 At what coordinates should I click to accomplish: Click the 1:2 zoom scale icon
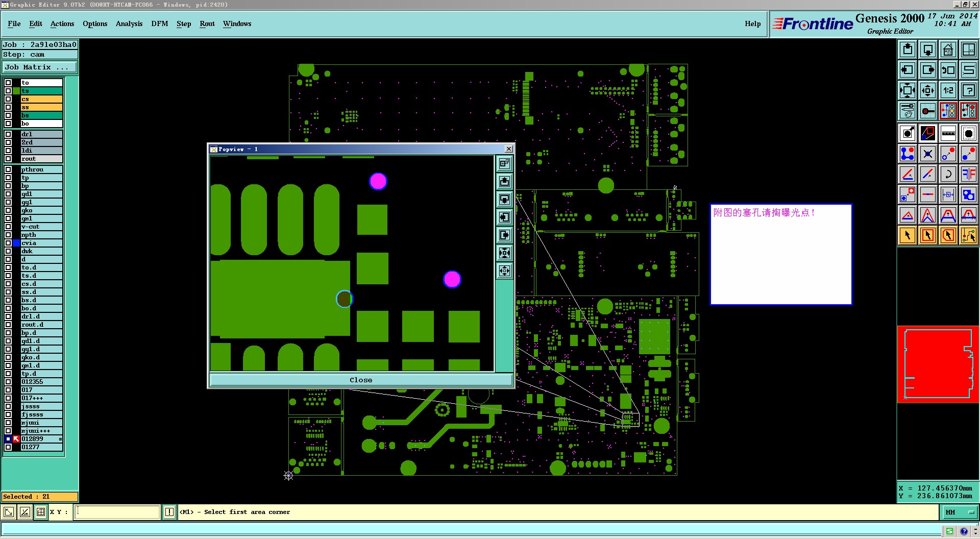pos(948,90)
